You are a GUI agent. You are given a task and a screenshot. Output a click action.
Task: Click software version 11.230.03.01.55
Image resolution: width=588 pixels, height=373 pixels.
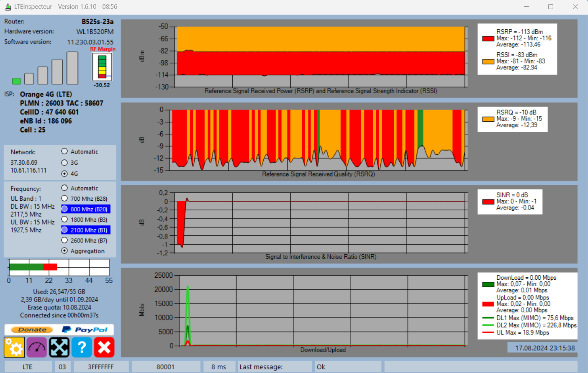90,42
